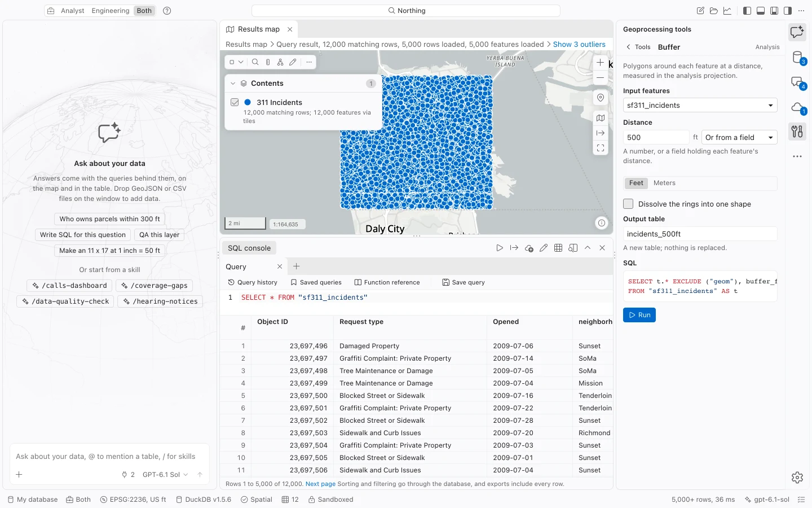Open the database sidebar icon with badge 3
Image resolution: width=812 pixels, height=508 pixels.
(x=797, y=57)
